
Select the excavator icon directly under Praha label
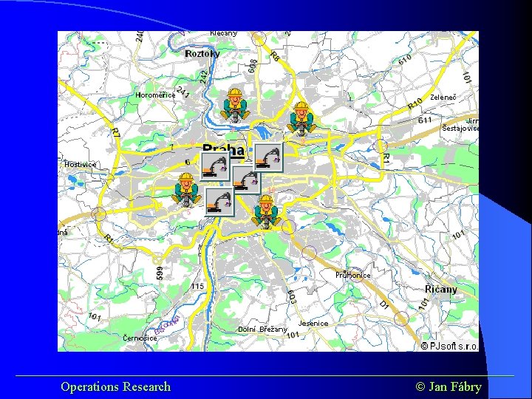215,166
